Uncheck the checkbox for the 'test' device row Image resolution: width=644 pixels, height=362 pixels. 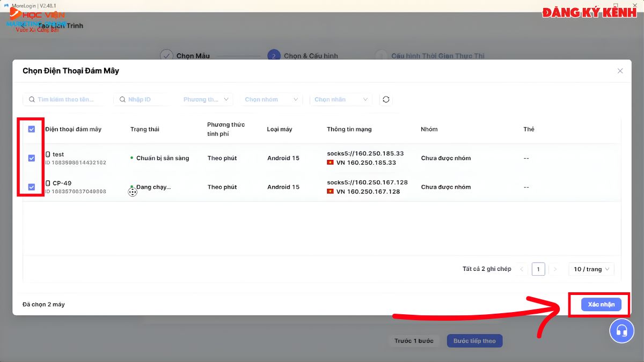click(32, 158)
